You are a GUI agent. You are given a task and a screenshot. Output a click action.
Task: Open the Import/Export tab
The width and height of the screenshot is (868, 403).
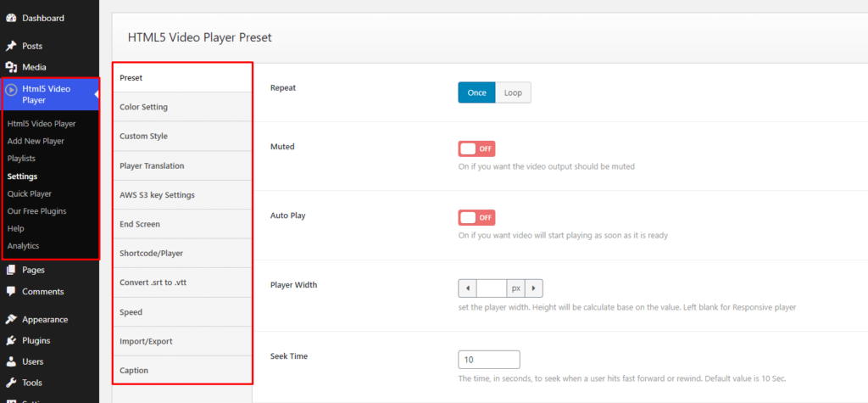pos(182,341)
